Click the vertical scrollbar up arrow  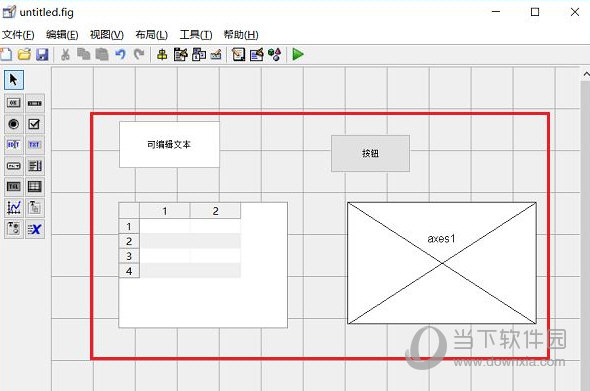(586, 74)
